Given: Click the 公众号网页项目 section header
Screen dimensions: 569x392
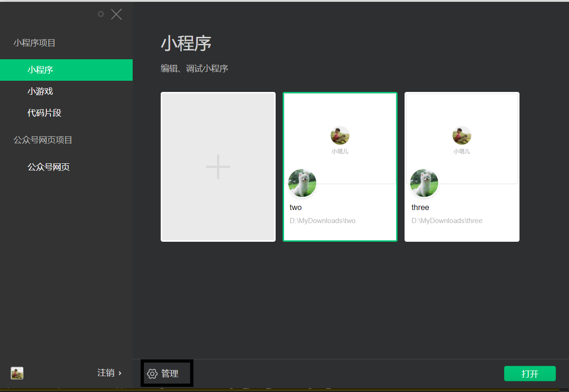Looking at the screenshot, I should pos(43,140).
